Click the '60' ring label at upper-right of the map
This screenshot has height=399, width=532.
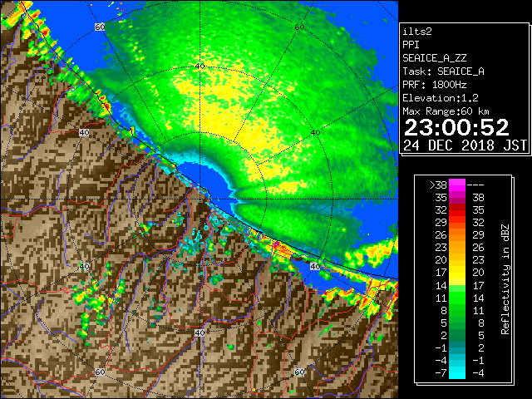[299, 27]
